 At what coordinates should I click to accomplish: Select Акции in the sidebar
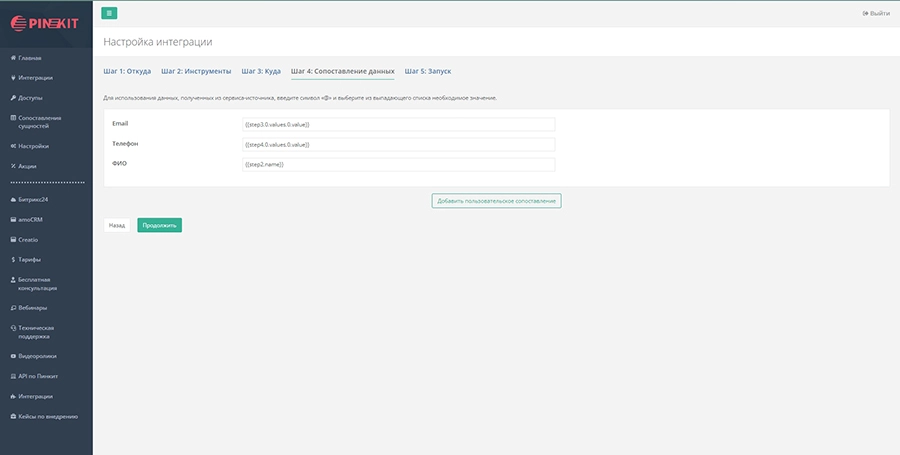coord(27,166)
